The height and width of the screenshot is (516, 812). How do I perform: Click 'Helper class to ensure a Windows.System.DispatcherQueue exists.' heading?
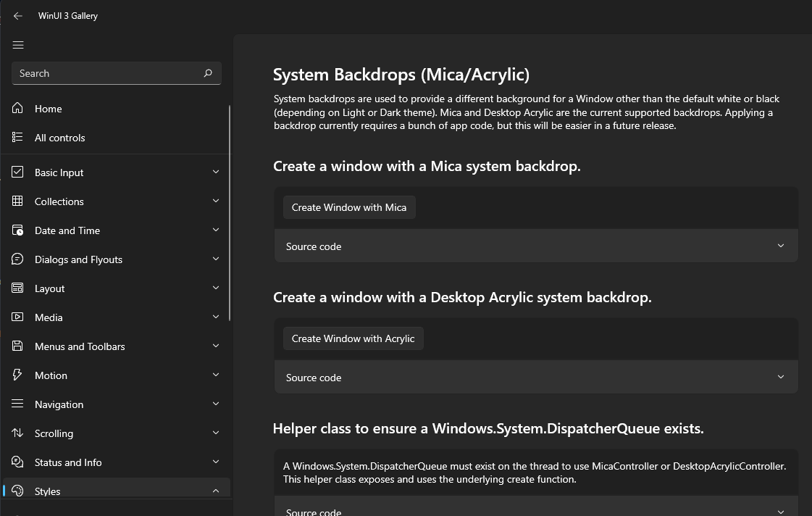pyautogui.click(x=488, y=428)
